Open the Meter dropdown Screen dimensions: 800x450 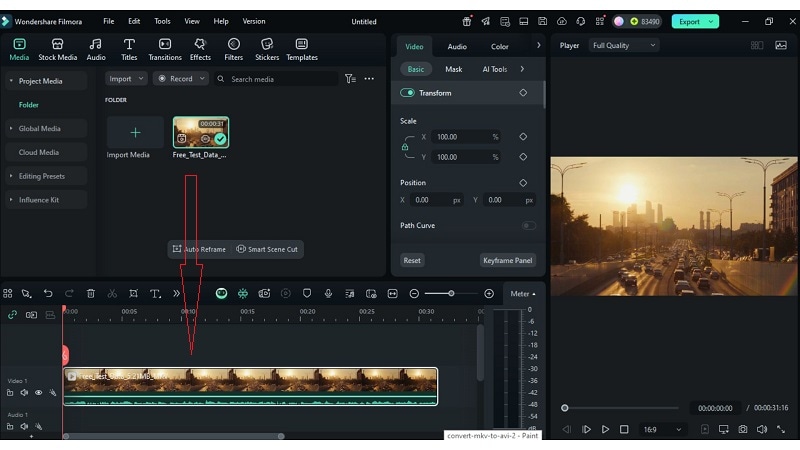(523, 294)
